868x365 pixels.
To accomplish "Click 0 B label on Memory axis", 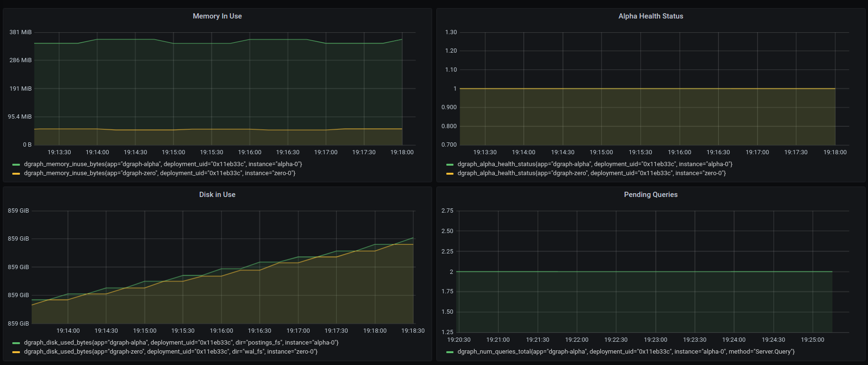I will (27, 145).
